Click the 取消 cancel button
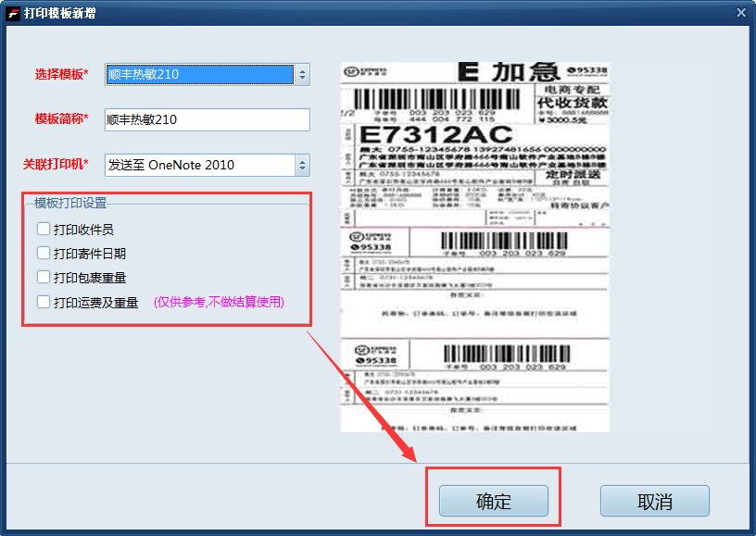This screenshot has width=756, height=536. click(655, 501)
